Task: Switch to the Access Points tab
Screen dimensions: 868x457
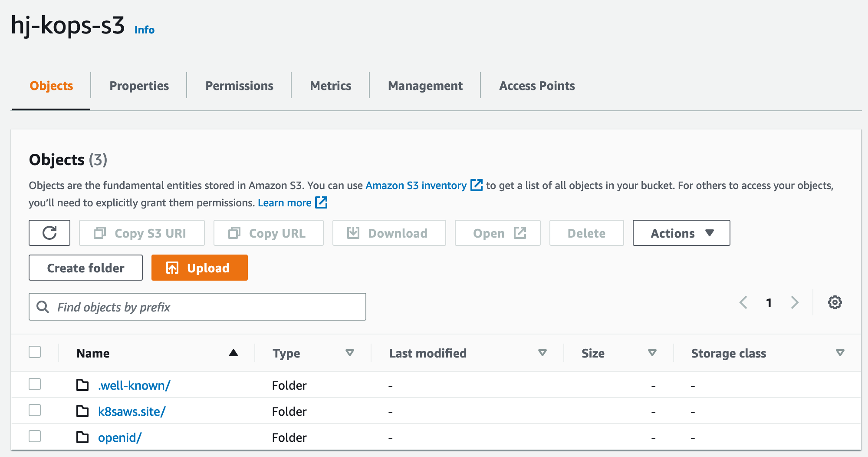Action: click(x=537, y=86)
